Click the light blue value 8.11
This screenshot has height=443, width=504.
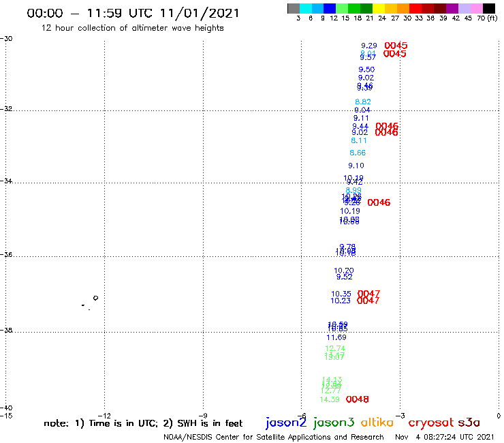point(359,140)
